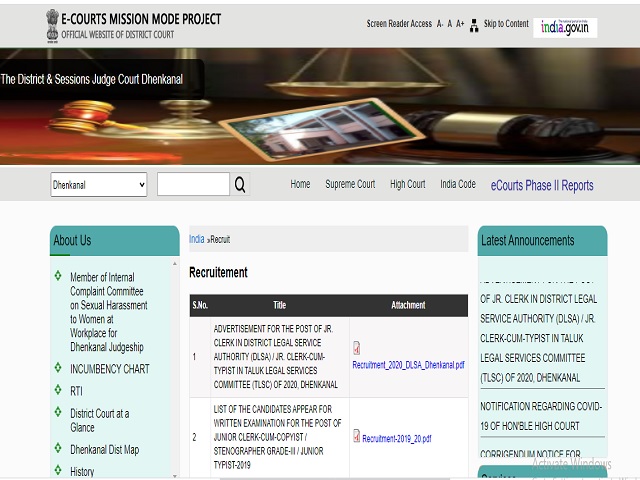The height and width of the screenshot is (480, 640).
Task: Go to Home menu item
Action: pos(300,184)
